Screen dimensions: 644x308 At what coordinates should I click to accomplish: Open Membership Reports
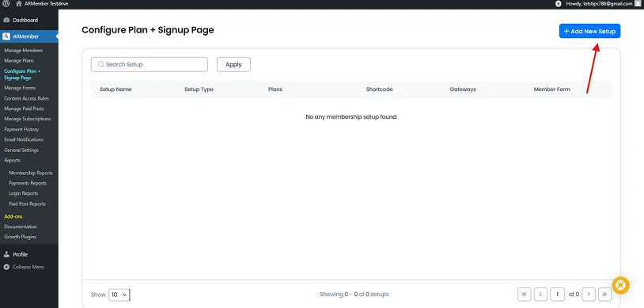[x=31, y=173]
